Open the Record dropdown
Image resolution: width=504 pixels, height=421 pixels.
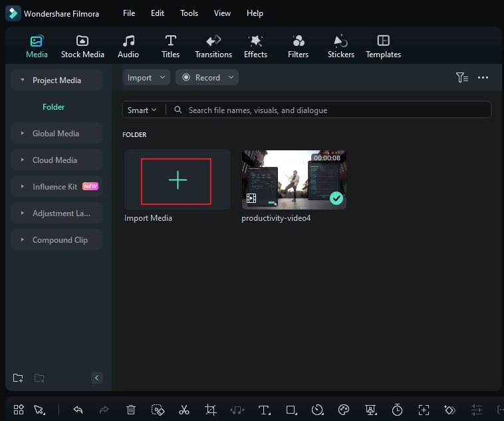click(207, 78)
